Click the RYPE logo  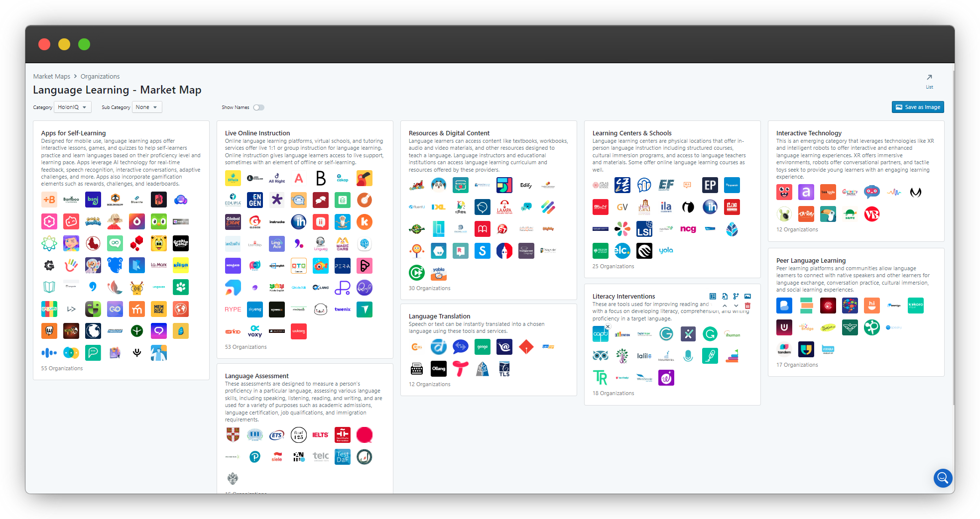coord(233,310)
